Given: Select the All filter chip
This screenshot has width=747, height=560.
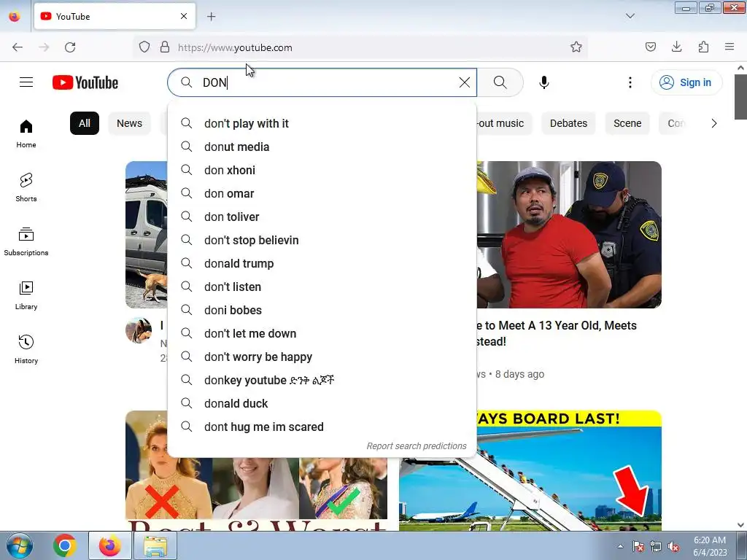Looking at the screenshot, I should (x=85, y=123).
